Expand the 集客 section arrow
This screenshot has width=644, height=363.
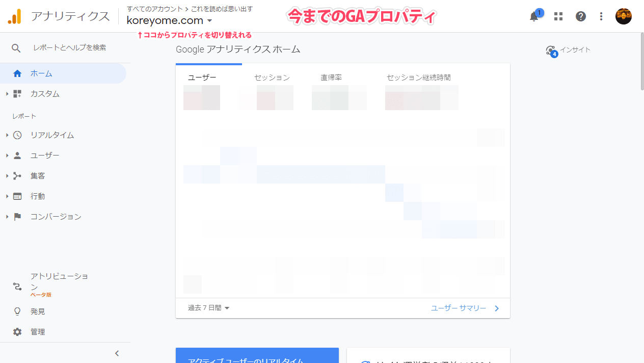[7, 176]
